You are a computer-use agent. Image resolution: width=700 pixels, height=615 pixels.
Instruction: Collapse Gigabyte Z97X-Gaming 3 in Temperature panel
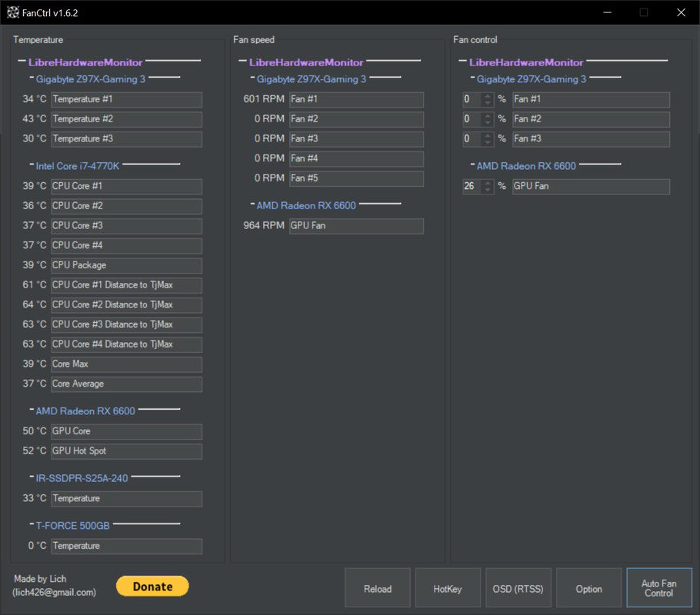pos(32,78)
